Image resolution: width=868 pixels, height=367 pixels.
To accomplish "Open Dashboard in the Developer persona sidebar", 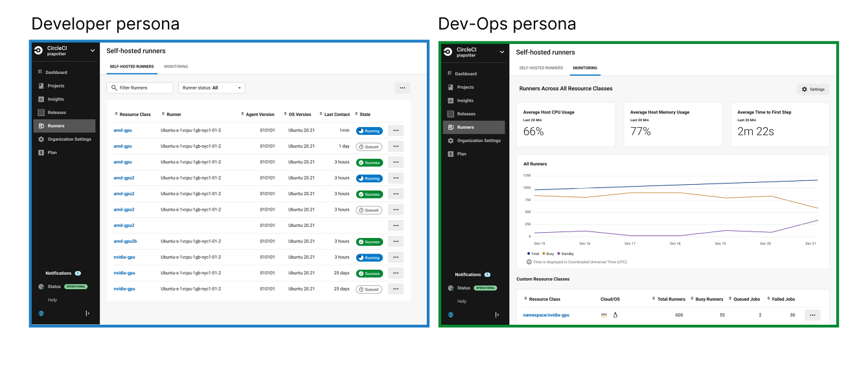I will [x=56, y=72].
